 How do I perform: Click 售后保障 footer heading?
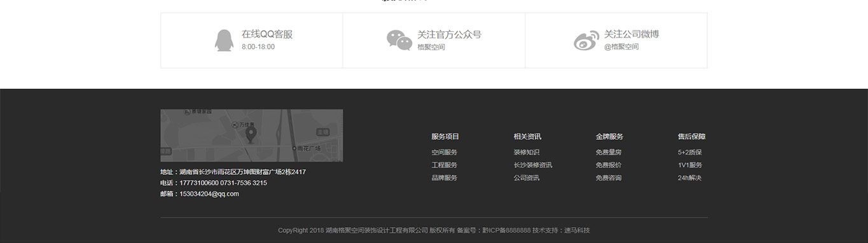tap(692, 136)
